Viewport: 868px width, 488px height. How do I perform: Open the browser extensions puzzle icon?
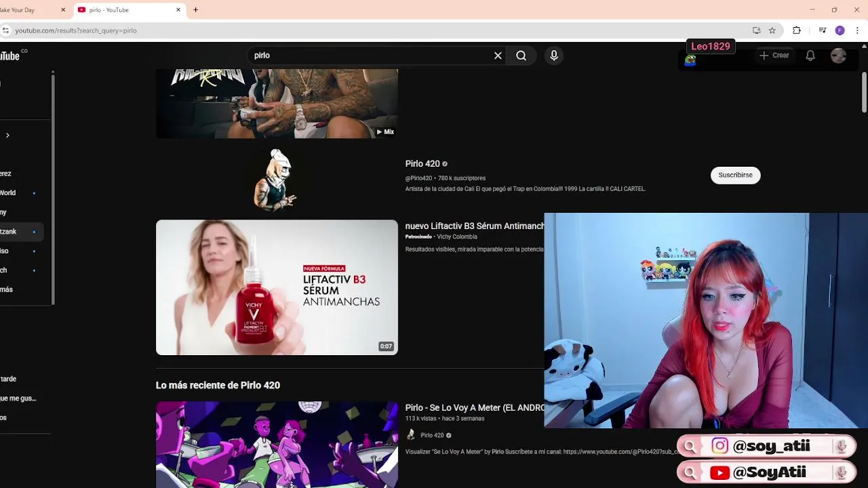point(797,30)
